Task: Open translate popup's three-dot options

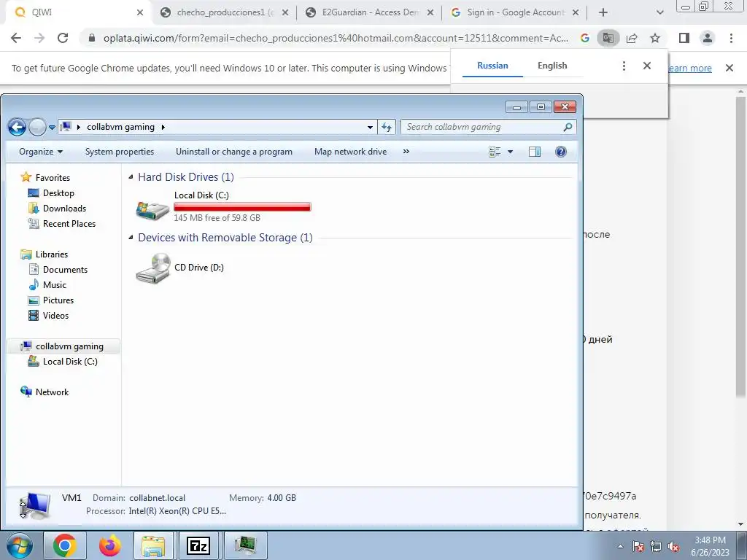Action: (x=624, y=66)
